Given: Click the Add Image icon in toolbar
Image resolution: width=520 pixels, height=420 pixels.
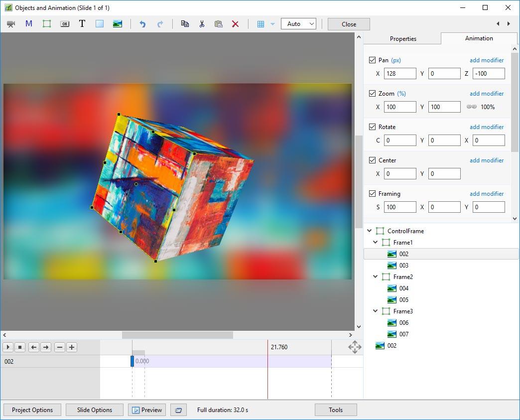Looking at the screenshot, I should tap(118, 24).
